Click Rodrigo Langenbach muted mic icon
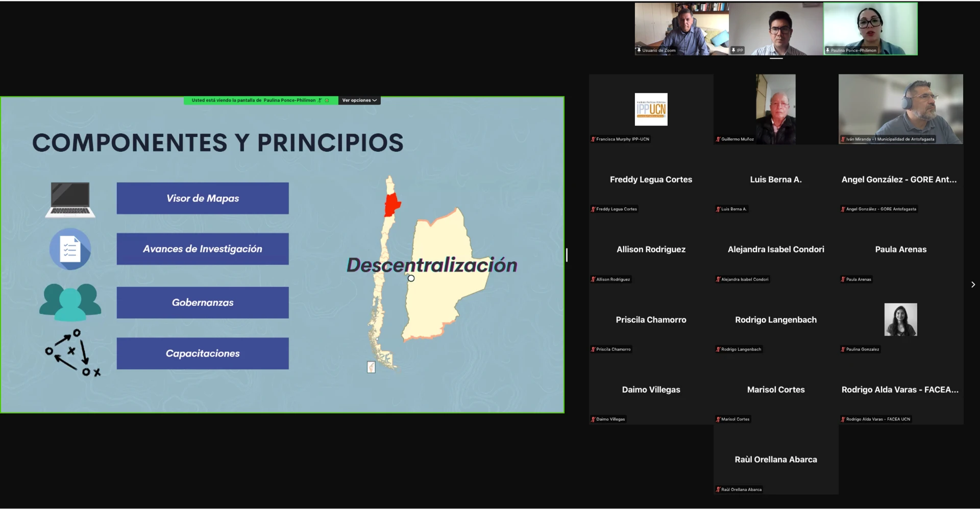 point(718,349)
